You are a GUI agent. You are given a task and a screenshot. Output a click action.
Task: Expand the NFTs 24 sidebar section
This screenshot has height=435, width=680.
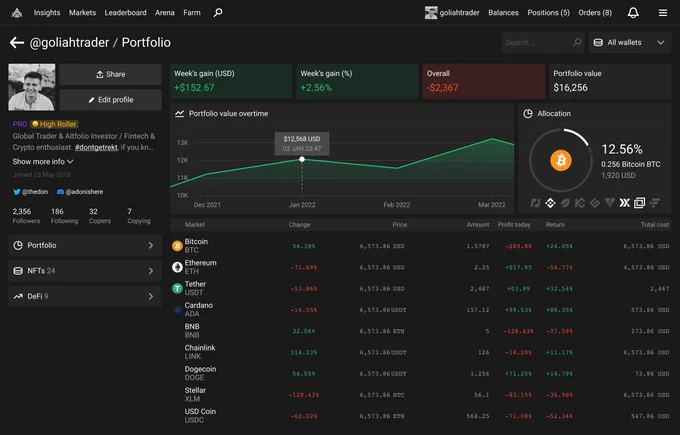click(x=85, y=271)
